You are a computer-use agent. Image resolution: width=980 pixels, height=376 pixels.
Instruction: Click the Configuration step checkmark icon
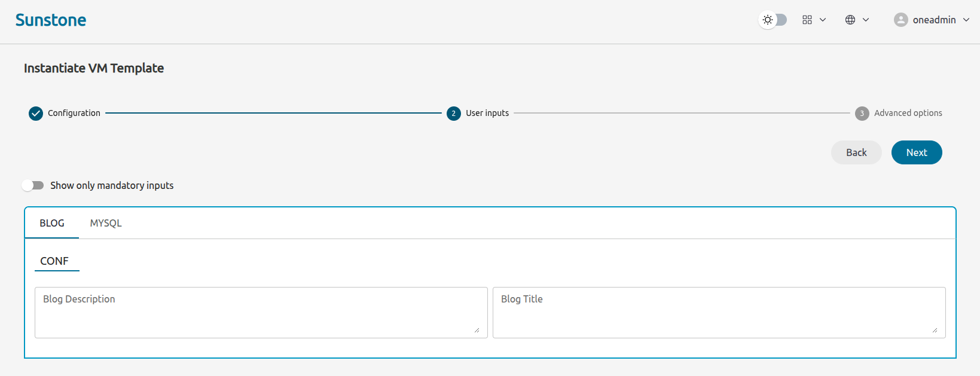(x=36, y=113)
